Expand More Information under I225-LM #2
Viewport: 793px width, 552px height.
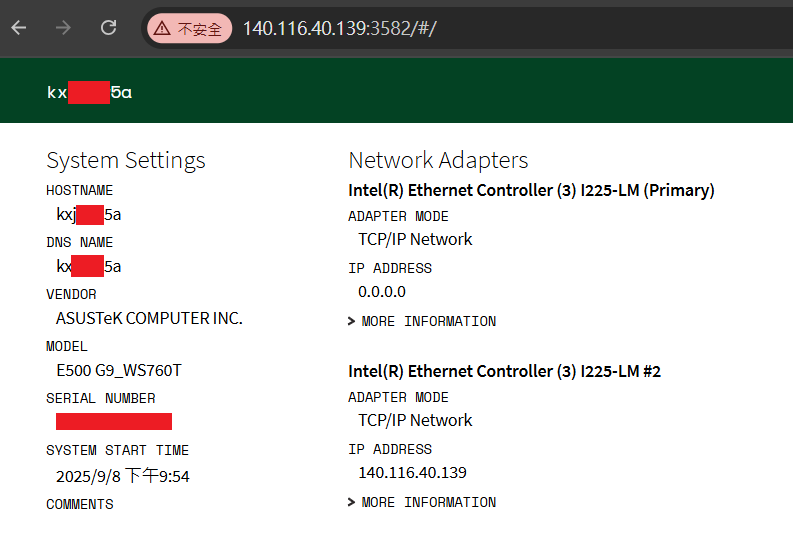422,502
